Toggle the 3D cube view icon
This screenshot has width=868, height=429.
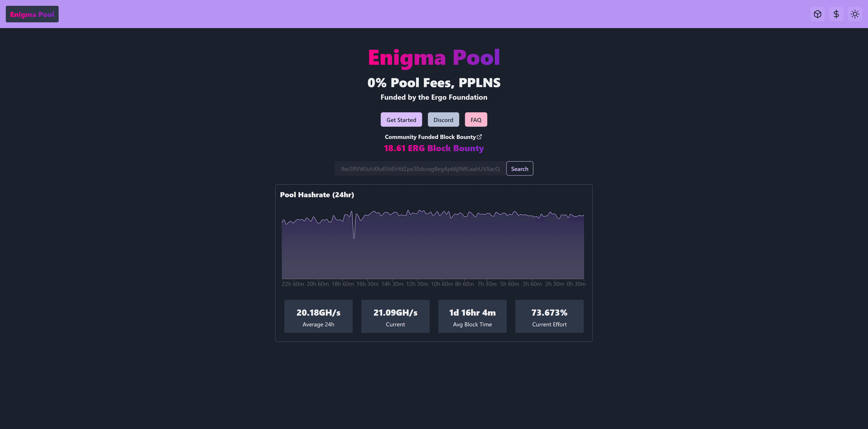(818, 14)
